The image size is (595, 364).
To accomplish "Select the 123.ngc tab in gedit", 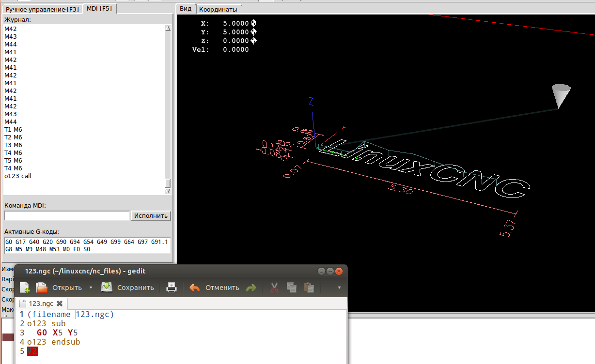I will (41, 303).
